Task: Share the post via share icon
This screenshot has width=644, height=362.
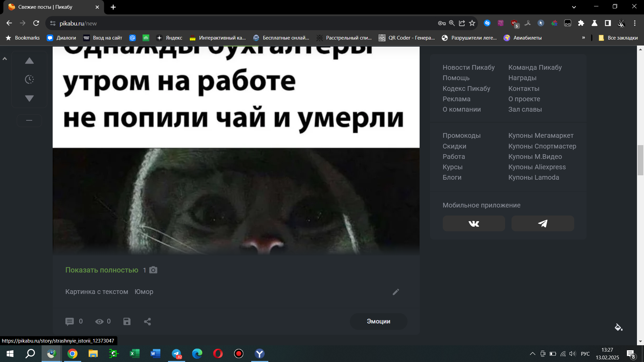Action: pos(147,321)
